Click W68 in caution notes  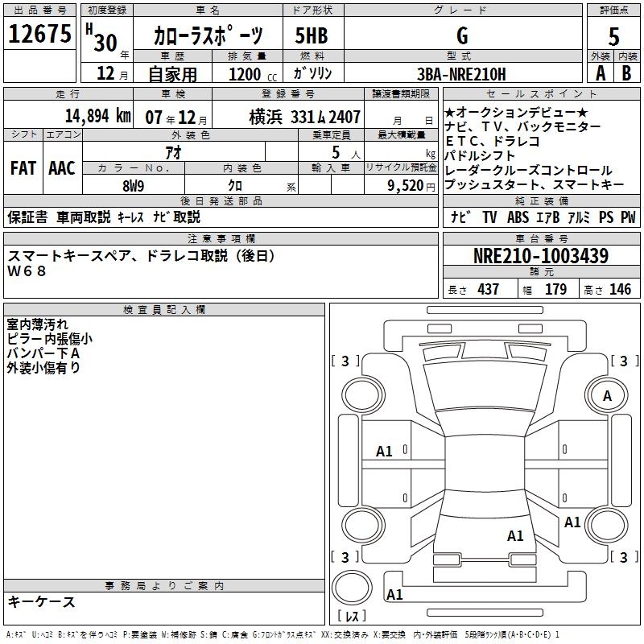(27, 271)
